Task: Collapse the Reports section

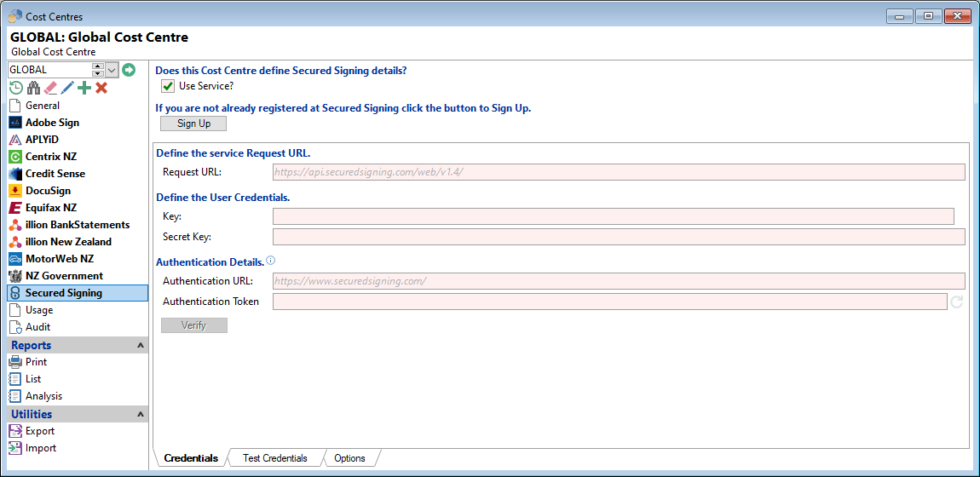Action: coord(140,345)
